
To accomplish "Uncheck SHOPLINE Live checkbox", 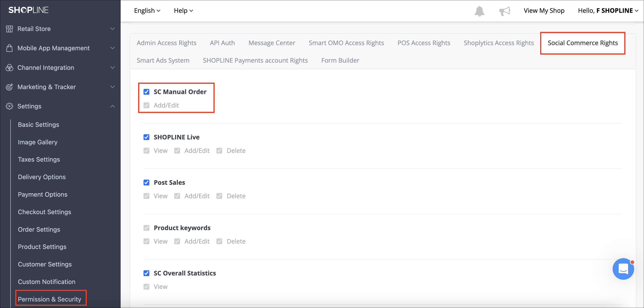I will 146,137.
